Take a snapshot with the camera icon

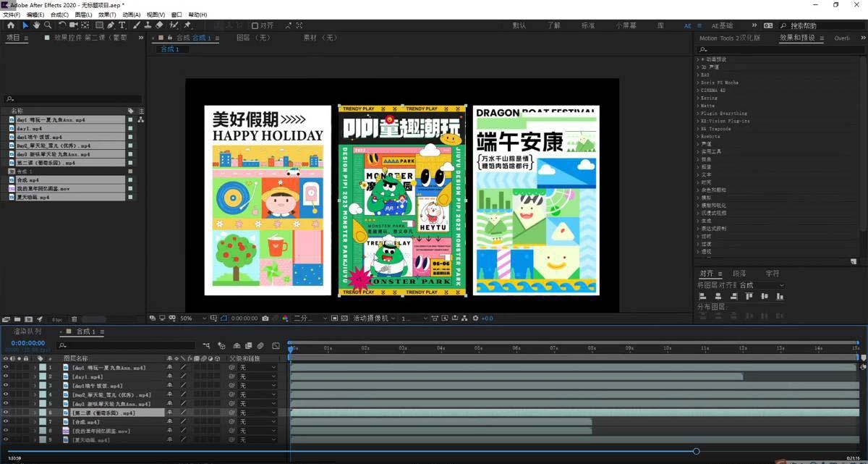click(x=265, y=319)
